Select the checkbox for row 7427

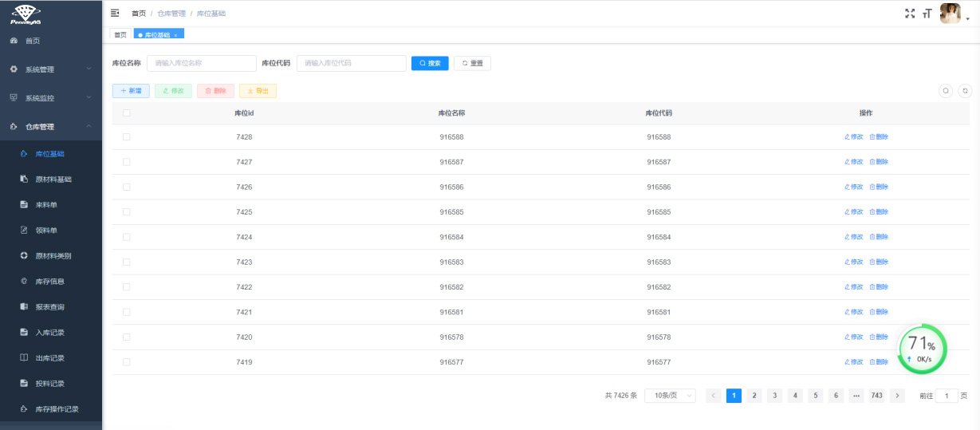click(126, 162)
